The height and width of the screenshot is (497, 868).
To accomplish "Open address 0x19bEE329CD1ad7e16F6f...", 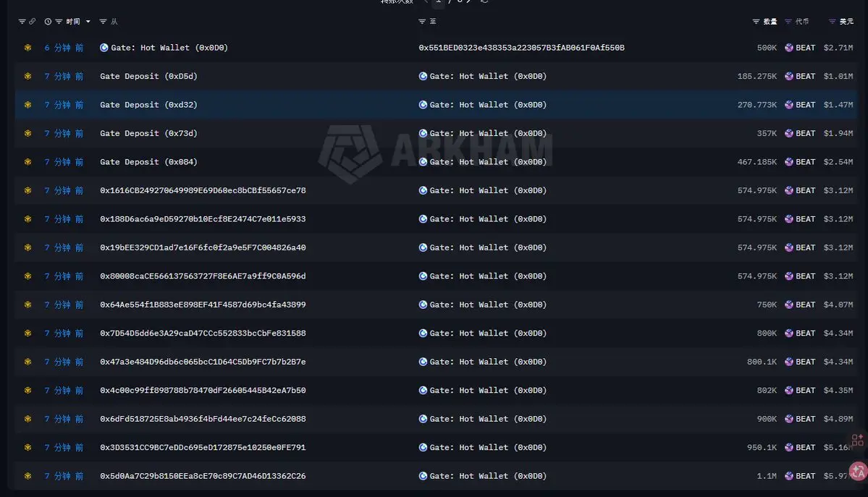I will (203, 247).
